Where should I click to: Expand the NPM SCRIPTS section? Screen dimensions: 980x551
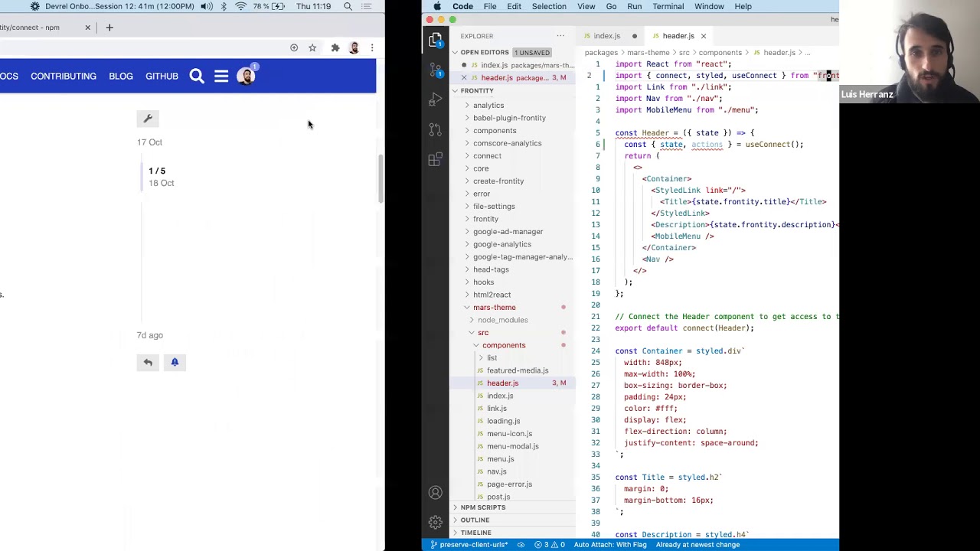482,507
